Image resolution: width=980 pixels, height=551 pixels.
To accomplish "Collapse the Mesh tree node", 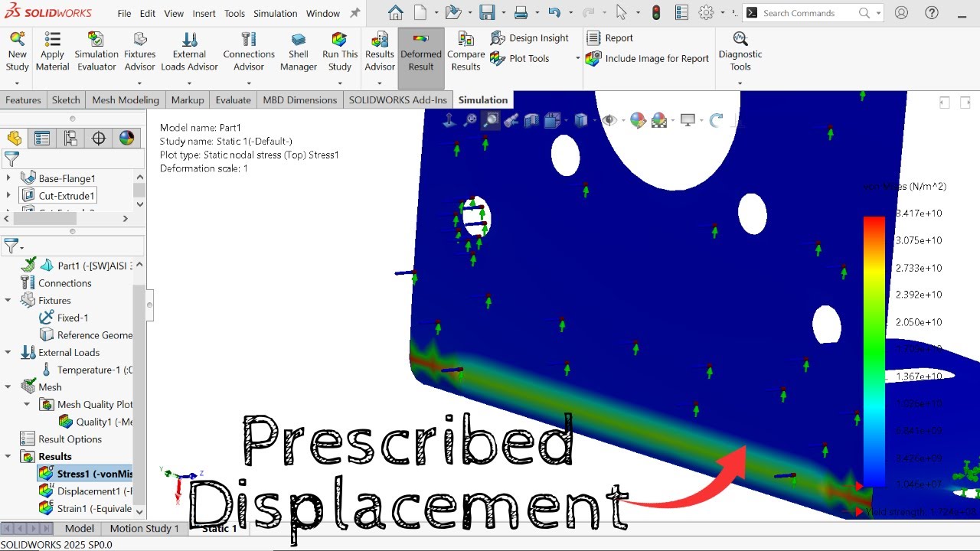I will (8, 387).
